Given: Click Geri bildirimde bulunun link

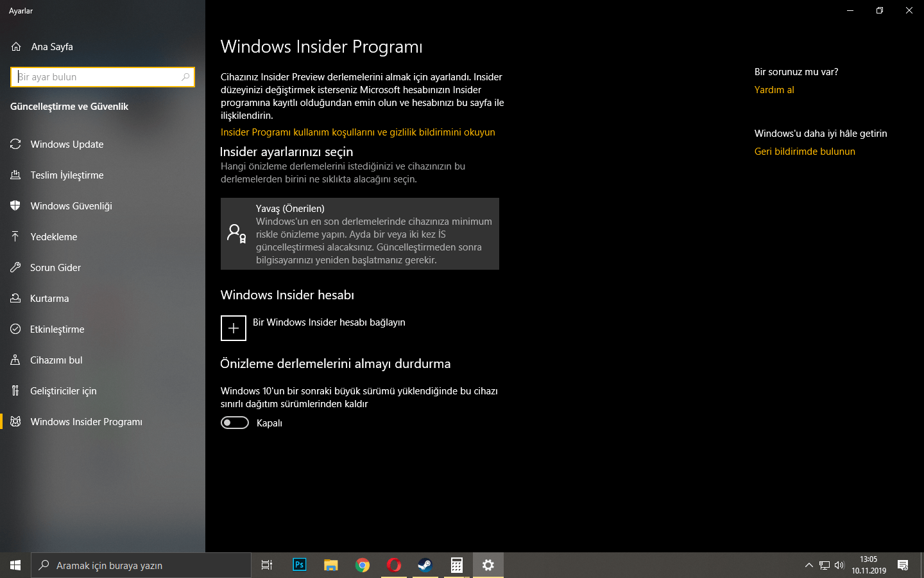Looking at the screenshot, I should [x=805, y=152].
